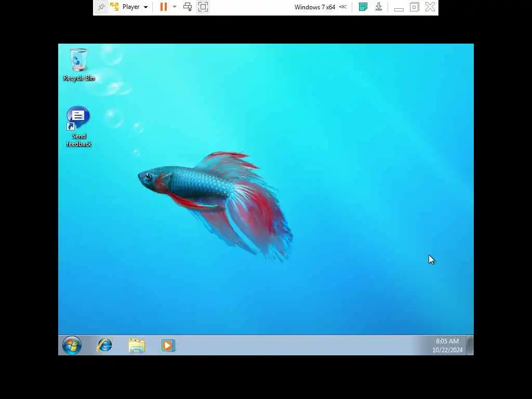Launch Windows Media Player from the taskbar
Viewport: 532px width, 399px height.
(x=168, y=345)
